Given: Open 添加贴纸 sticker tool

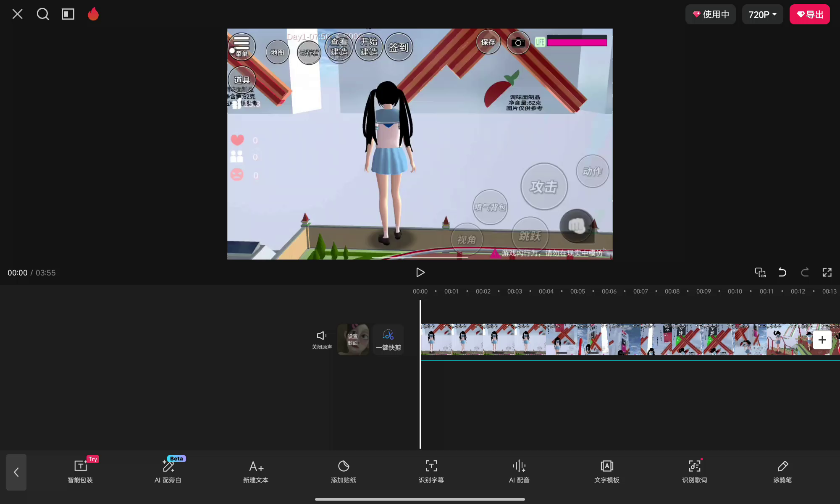Looking at the screenshot, I should [343, 471].
